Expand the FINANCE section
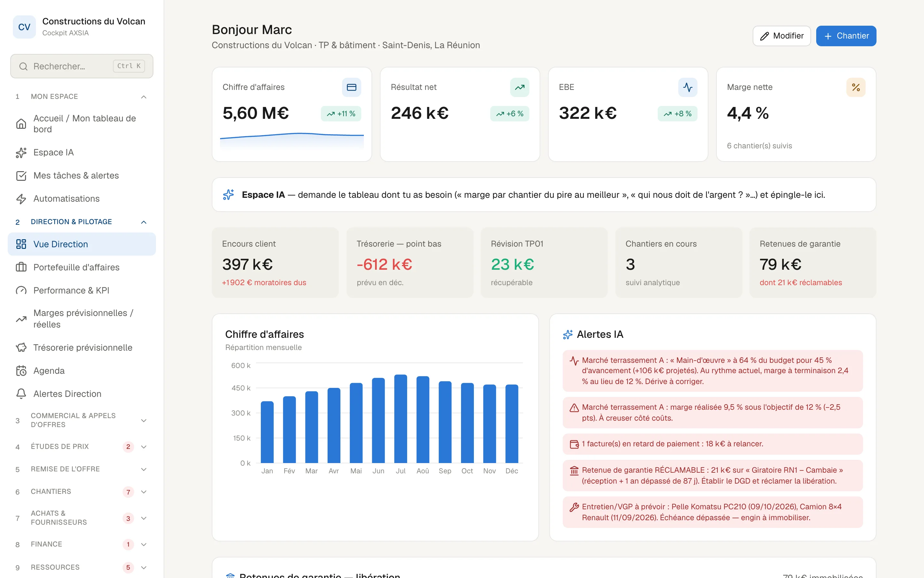The image size is (924, 578). click(x=143, y=544)
